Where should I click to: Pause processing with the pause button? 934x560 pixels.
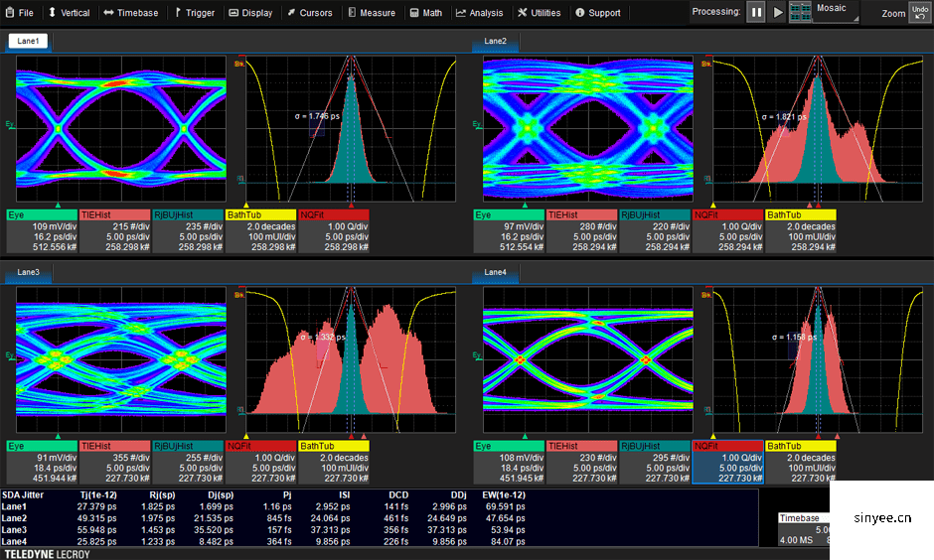(756, 12)
